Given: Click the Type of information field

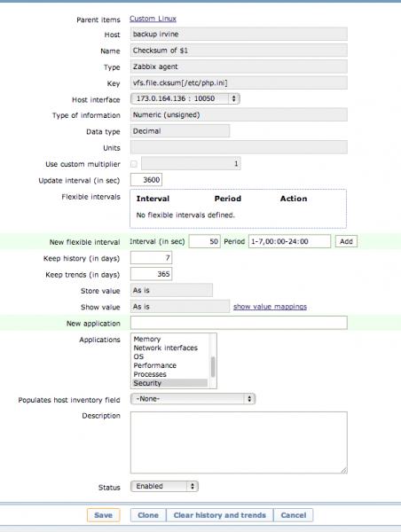Looking at the screenshot, I should click(x=239, y=114).
